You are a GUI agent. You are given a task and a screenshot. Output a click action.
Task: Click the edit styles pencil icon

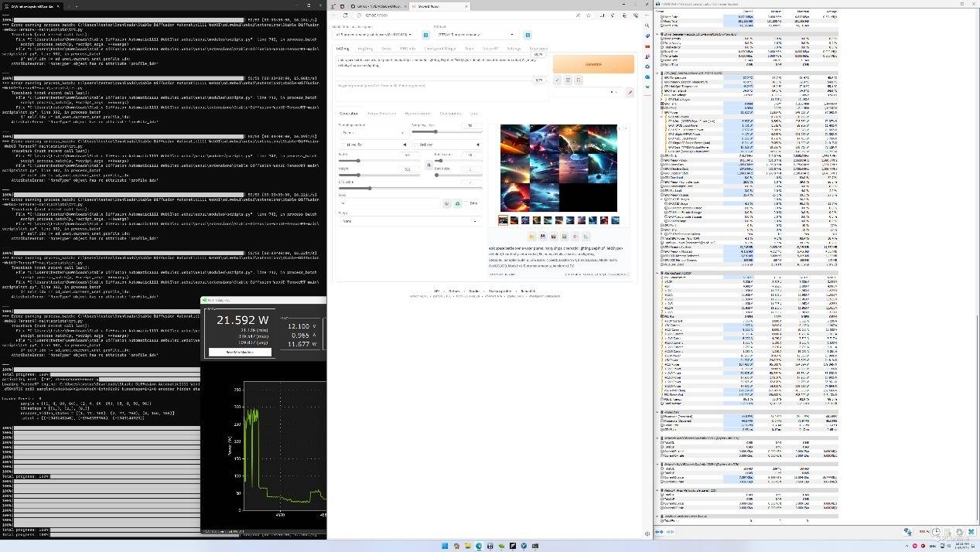pos(630,92)
